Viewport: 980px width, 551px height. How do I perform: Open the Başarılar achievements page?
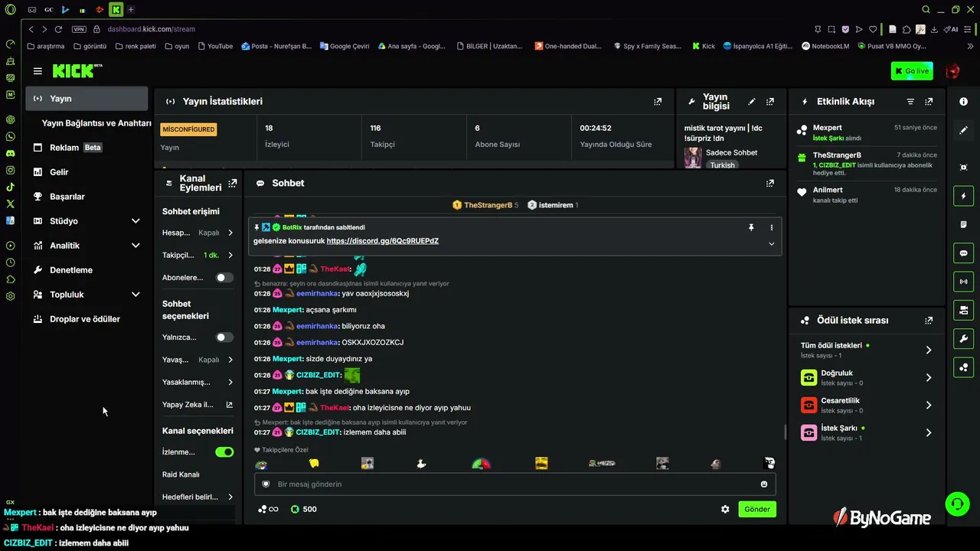pyautogui.click(x=87, y=197)
